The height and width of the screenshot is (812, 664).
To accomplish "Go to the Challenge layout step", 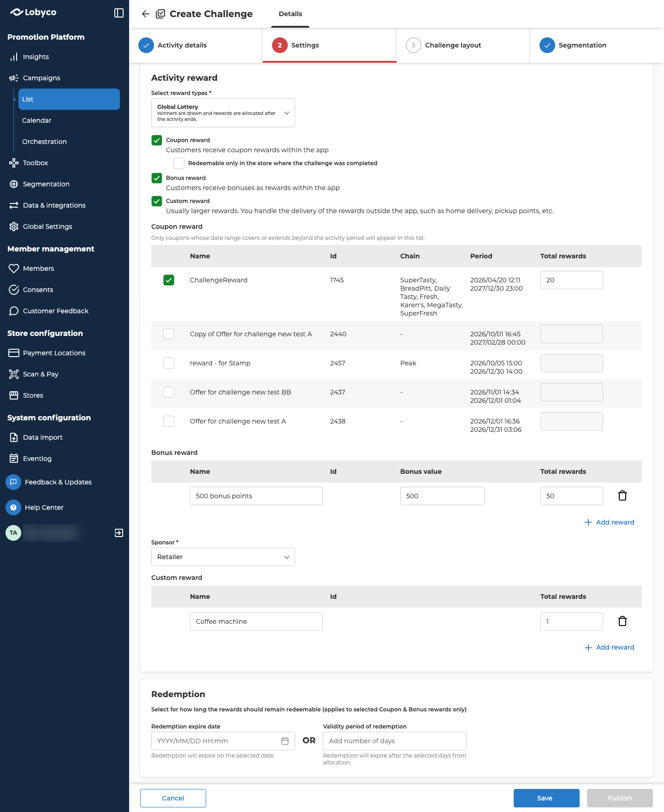I will (463, 45).
